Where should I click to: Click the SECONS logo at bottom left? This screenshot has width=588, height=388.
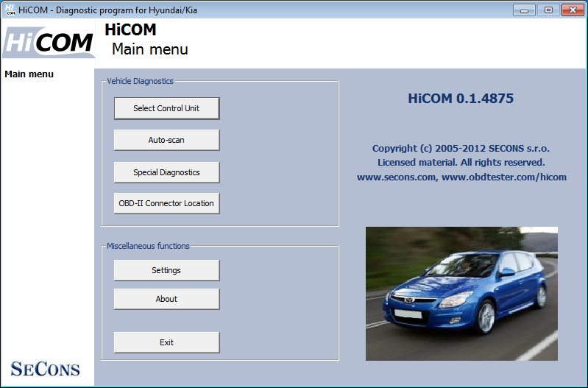(45, 369)
